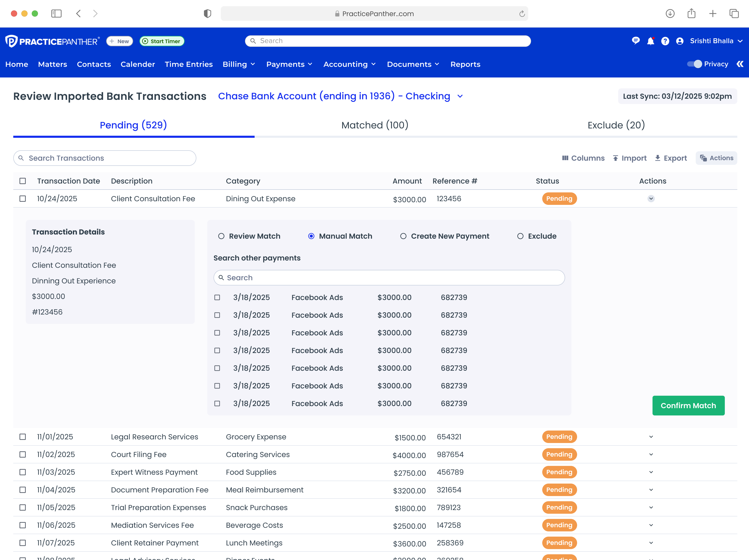Open the Reports menu item
The height and width of the screenshot is (560, 749).
(x=465, y=64)
